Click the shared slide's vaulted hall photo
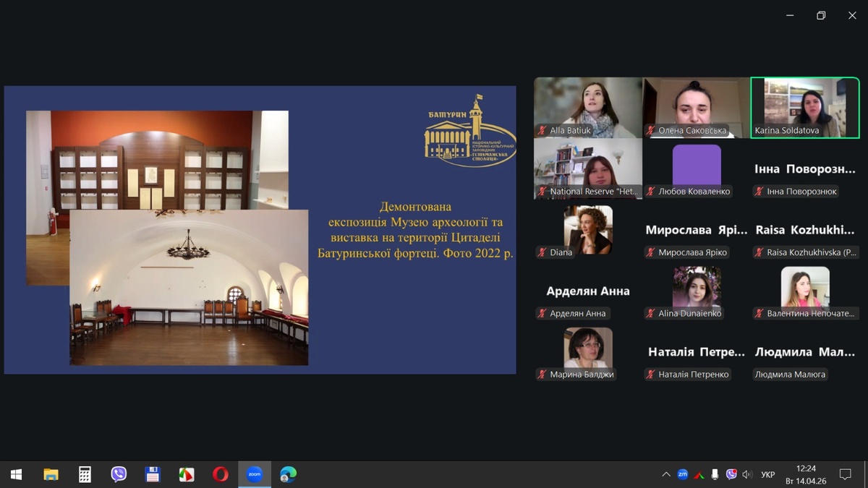This screenshot has width=868, height=488. [189, 289]
